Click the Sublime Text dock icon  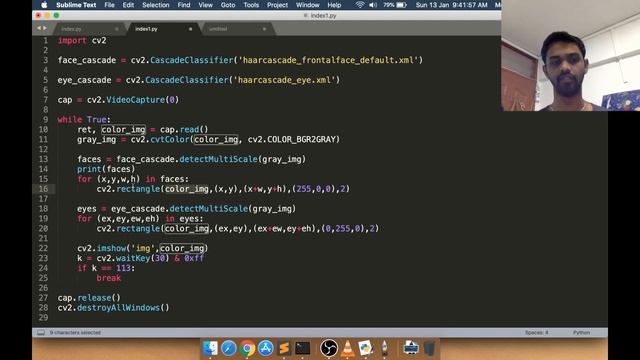[x=284, y=348]
